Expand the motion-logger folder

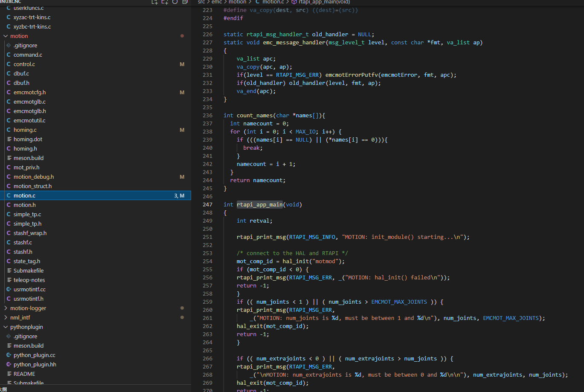(96, 308)
